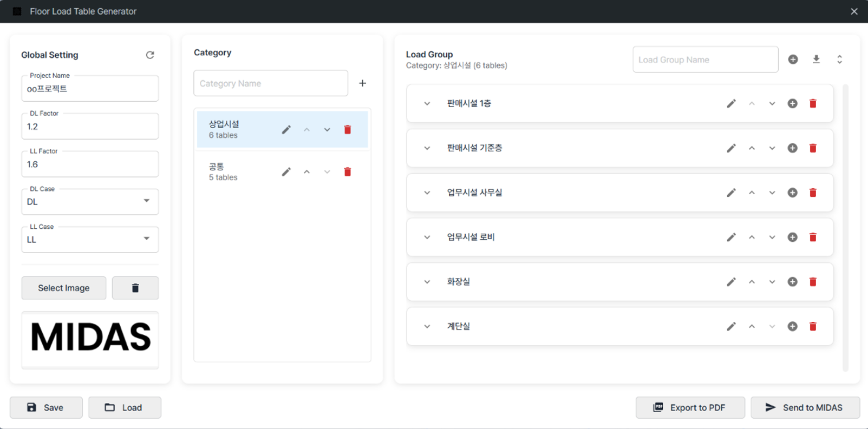This screenshot has height=429, width=868.
Task: Click the Load Group Name input field
Action: pyautogui.click(x=705, y=60)
